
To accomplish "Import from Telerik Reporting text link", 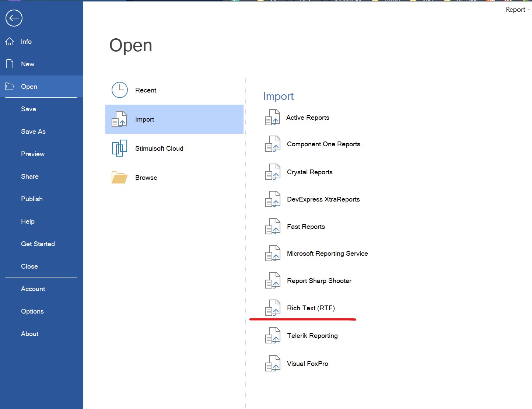I will coord(312,336).
